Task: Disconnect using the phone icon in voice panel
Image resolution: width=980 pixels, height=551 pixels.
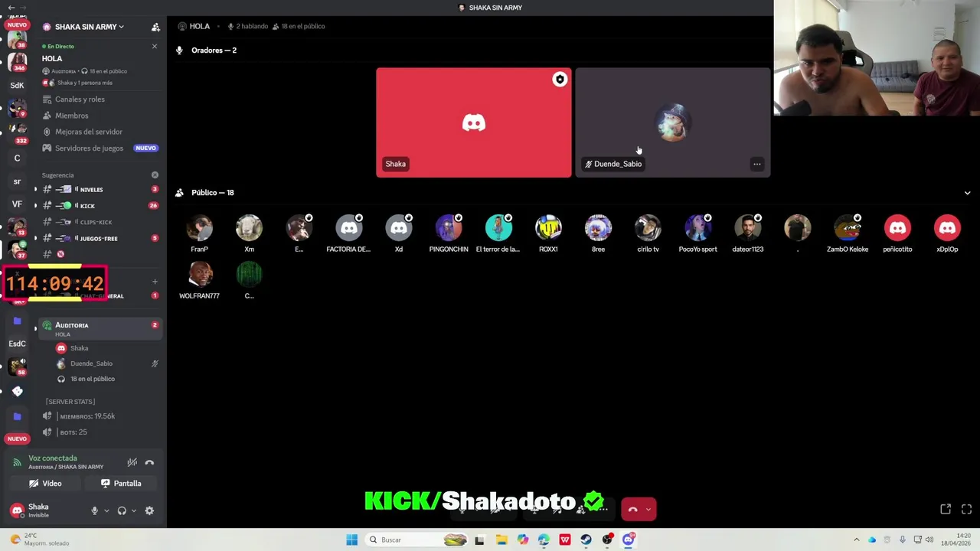Action: point(149,462)
